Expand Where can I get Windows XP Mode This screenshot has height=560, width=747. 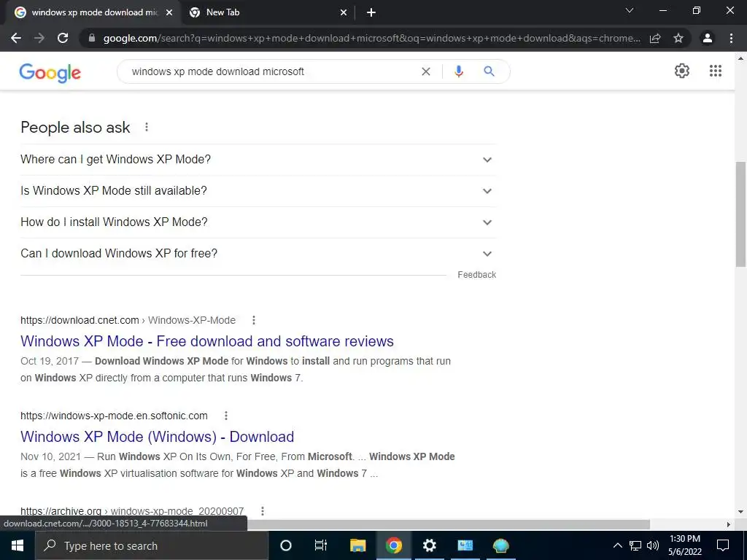258,160
